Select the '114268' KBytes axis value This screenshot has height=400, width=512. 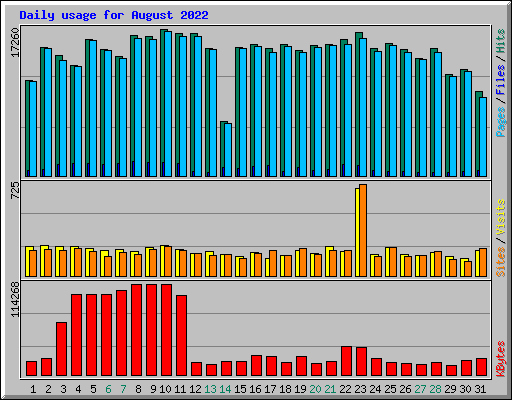coord(15,300)
